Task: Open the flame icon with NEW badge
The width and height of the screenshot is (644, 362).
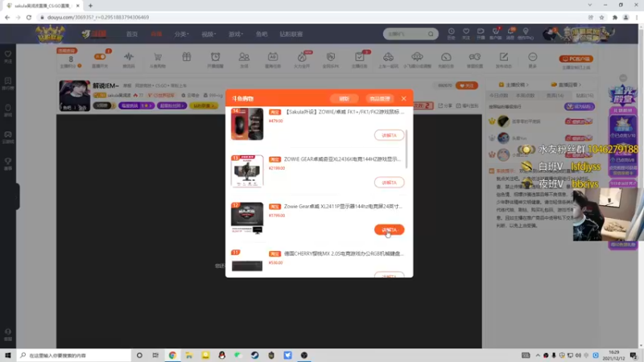Action: tap(302, 57)
